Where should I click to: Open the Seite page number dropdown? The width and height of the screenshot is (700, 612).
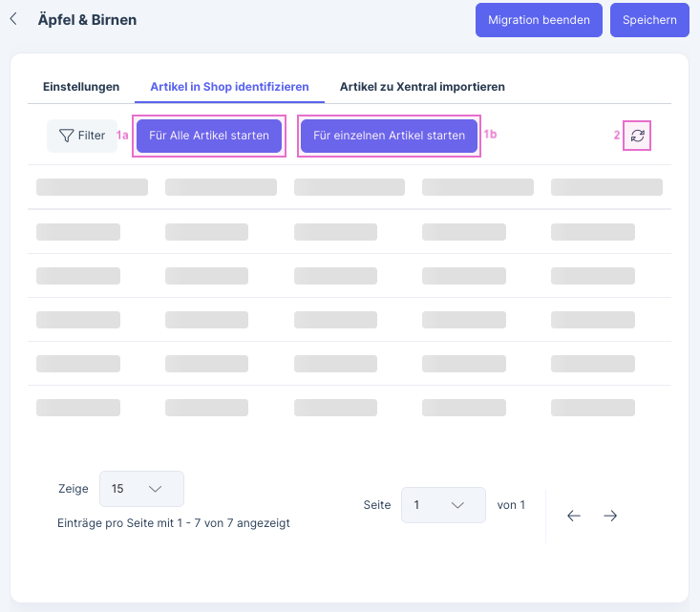[443, 505]
